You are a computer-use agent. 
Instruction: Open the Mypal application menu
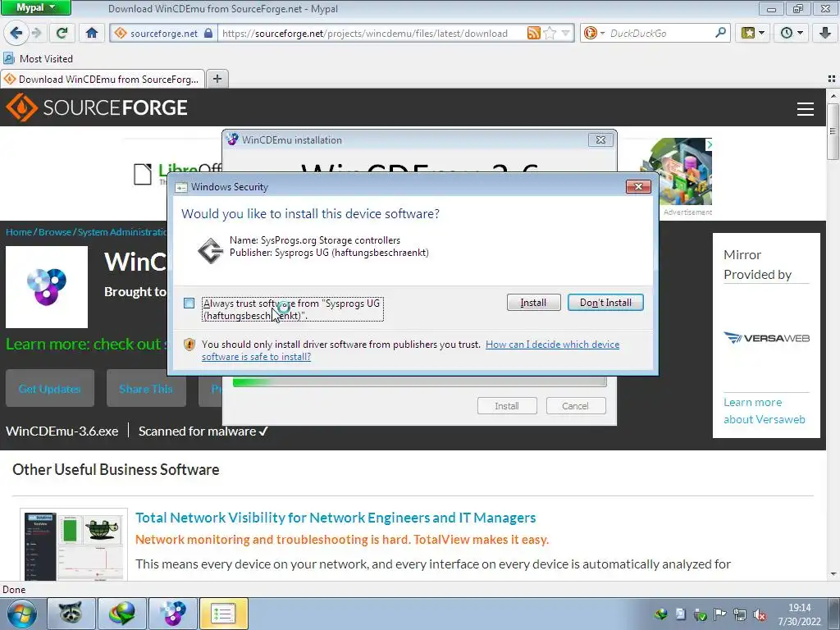[x=35, y=7]
